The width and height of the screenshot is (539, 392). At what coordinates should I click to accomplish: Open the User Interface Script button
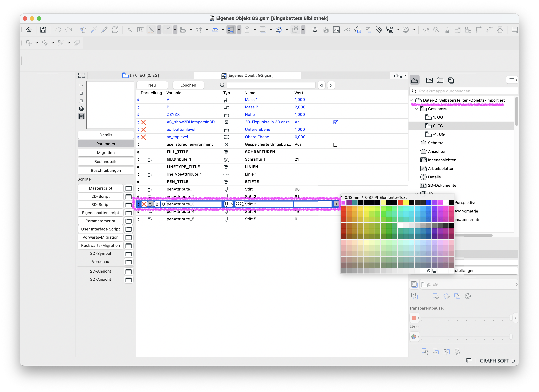click(100, 229)
